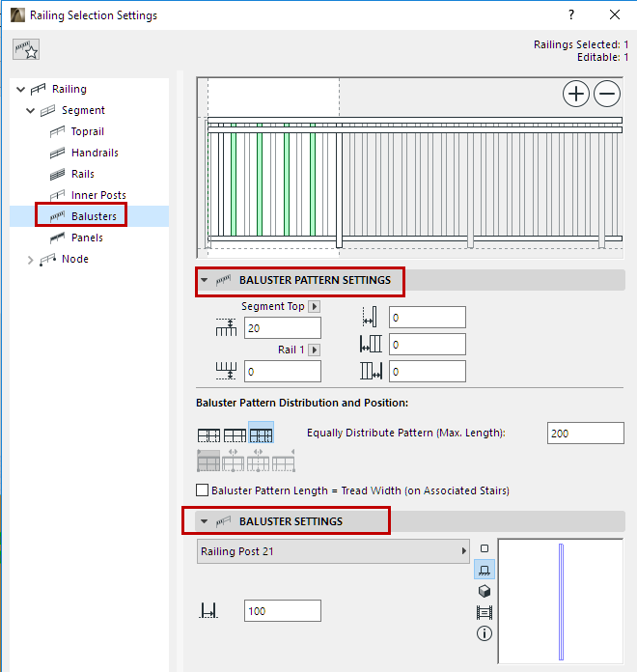
Task: Click the baluster width icon
Action: pyautogui.click(x=208, y=611)
